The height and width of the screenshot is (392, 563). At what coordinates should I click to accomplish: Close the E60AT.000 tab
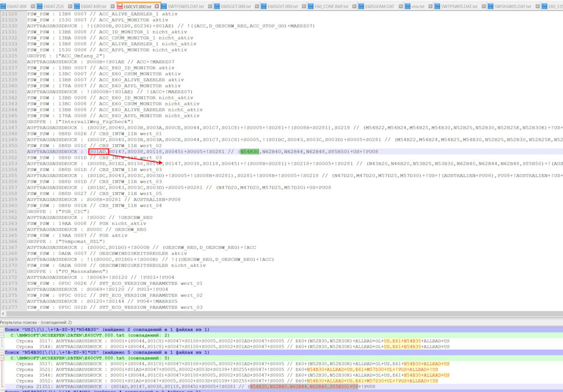[x=33, y=6]
